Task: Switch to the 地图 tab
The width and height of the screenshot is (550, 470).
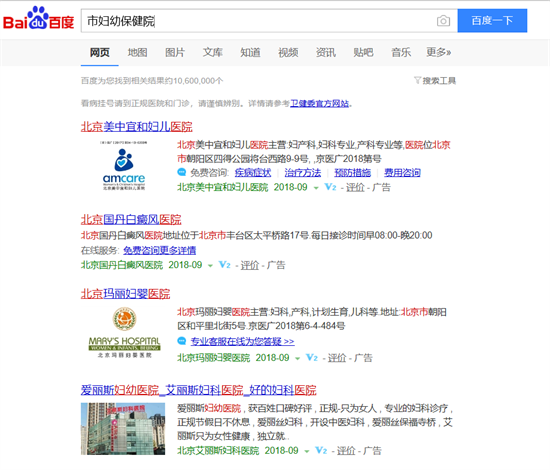Action: coord(137,53)
